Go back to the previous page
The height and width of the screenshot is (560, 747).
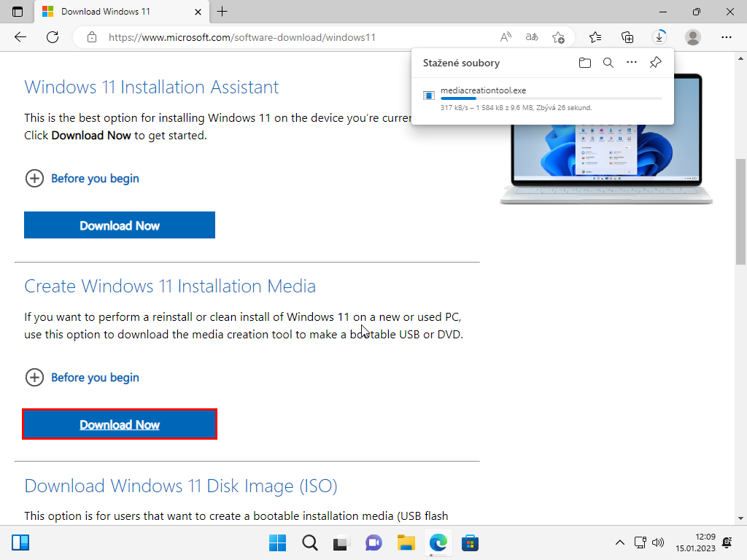pos(20,37)
